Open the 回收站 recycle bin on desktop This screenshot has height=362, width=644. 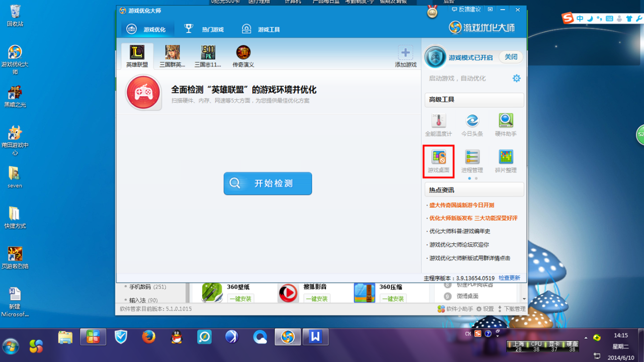15,15
